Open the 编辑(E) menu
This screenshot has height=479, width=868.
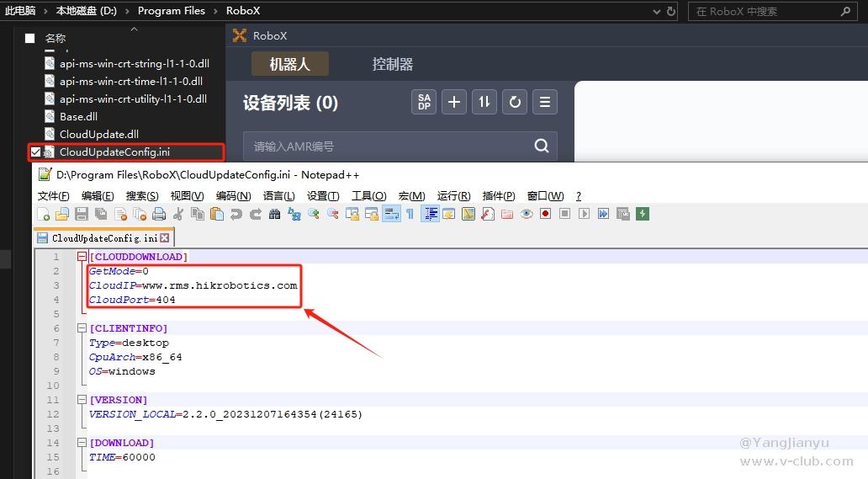pos(98,196)
